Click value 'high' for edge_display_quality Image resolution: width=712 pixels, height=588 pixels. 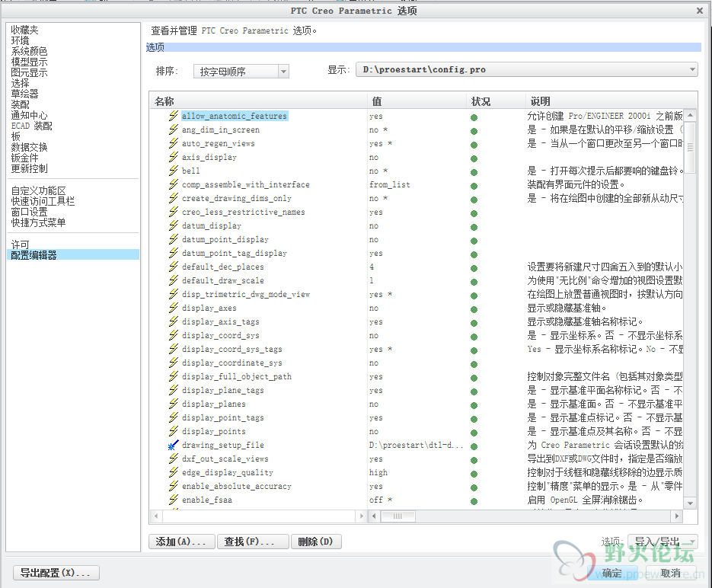(x=378, y=472)
